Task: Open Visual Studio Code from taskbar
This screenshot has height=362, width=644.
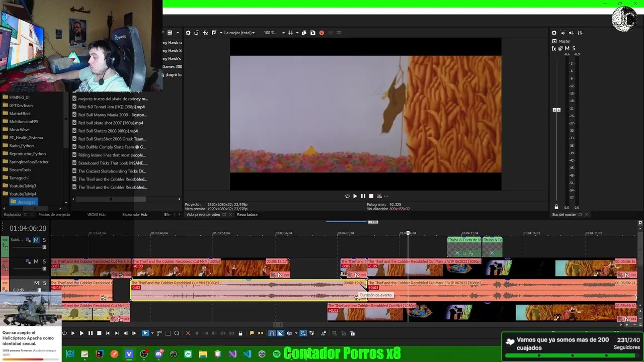Action: pyautogui.click(x=247, y=354)
